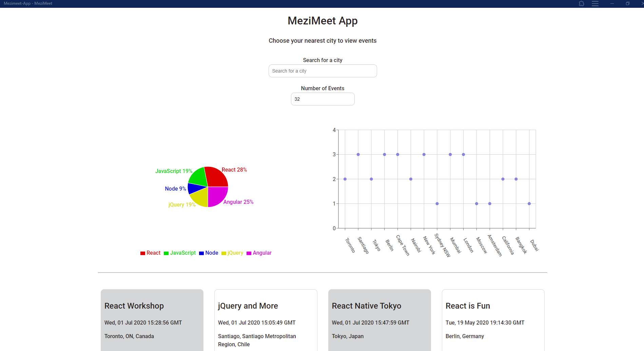Click the Toronto data point on scatter chart
This screenshot has width=644, height=351.
click(345, 179)
